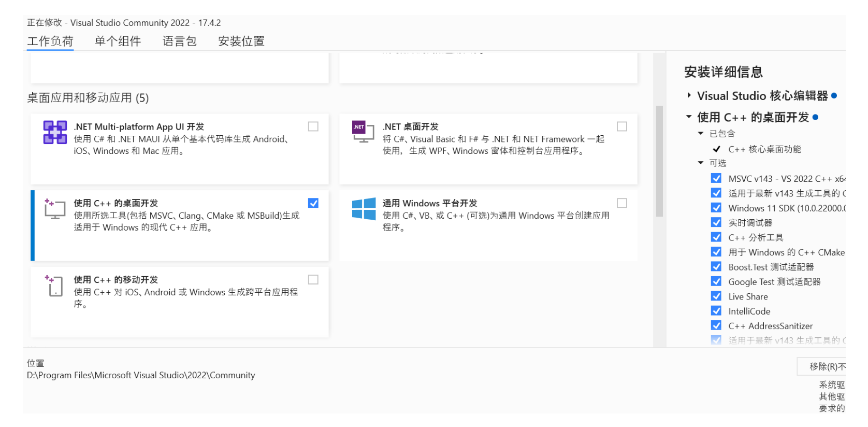Uncheck C++ 分析工具 option
This screenshot has width=868, height=427.
[x=716, y=237]
